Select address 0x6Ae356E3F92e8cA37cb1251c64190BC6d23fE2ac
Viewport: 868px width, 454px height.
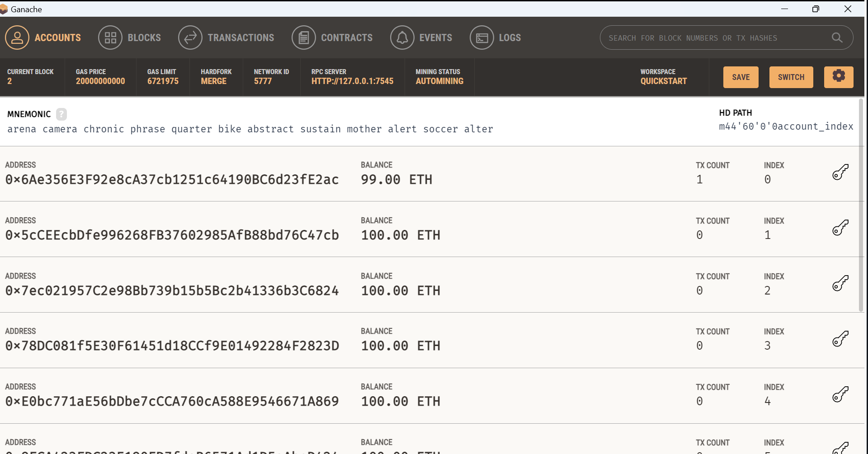[172, 180]
